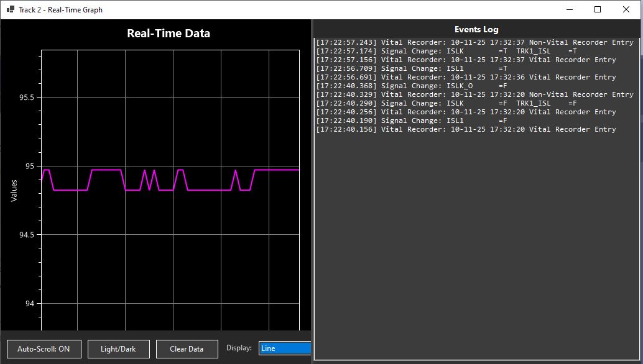Click the ISL1 =F signal change entry

[x=411, y=121]
